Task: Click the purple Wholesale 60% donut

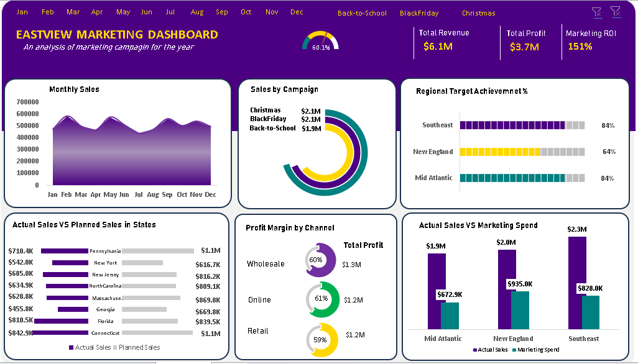Action: click(321, 260)
